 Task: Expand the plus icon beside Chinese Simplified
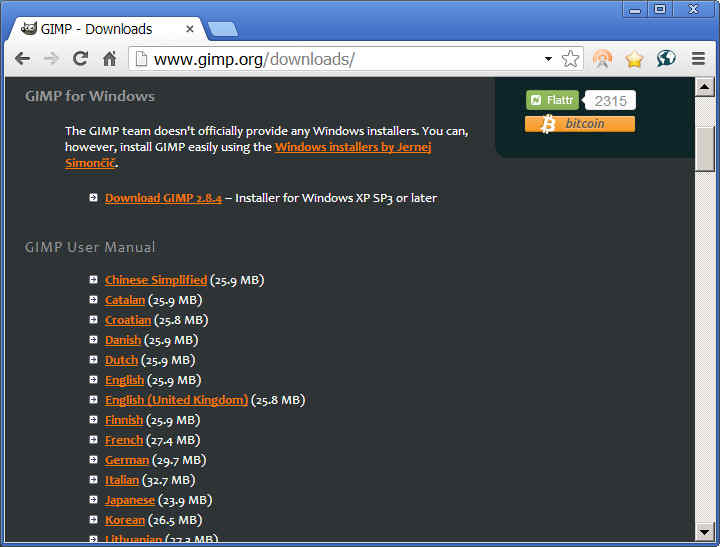click(93, 280)
